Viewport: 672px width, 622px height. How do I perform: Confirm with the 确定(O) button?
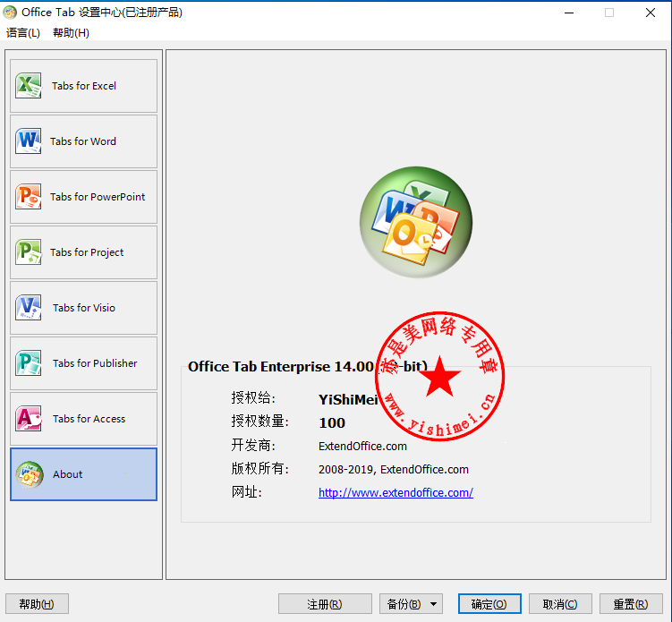click(x=489, y=604)
